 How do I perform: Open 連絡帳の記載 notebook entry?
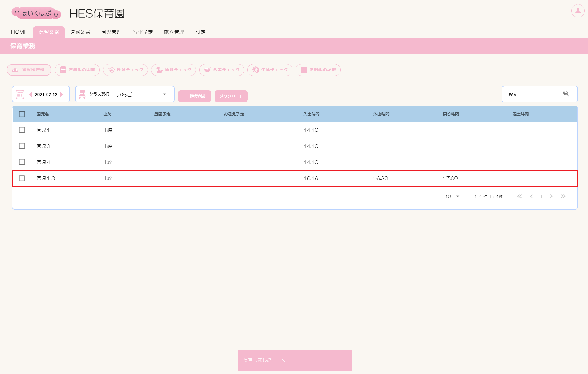[x=318, y=70]
